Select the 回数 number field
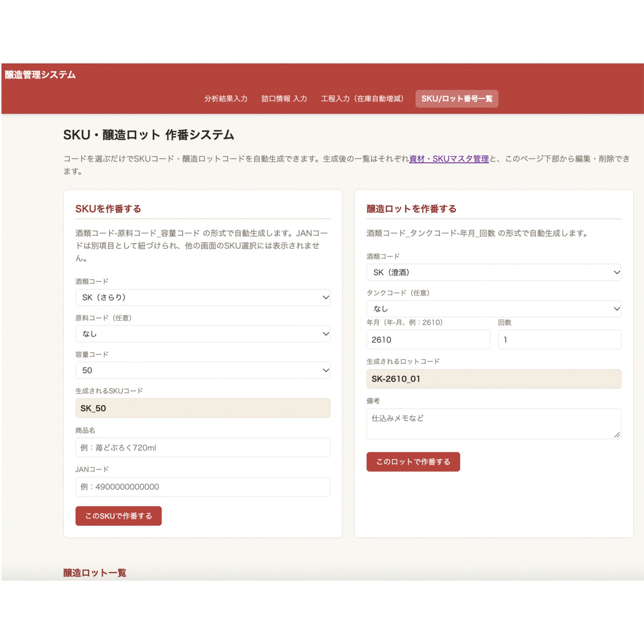The height and width of the screenshot is (644, 644). point(560,340)
